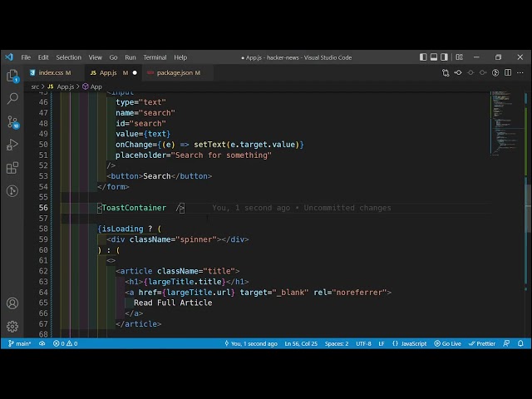Toggle the Primary Side Bar layout button

[423, 57]
